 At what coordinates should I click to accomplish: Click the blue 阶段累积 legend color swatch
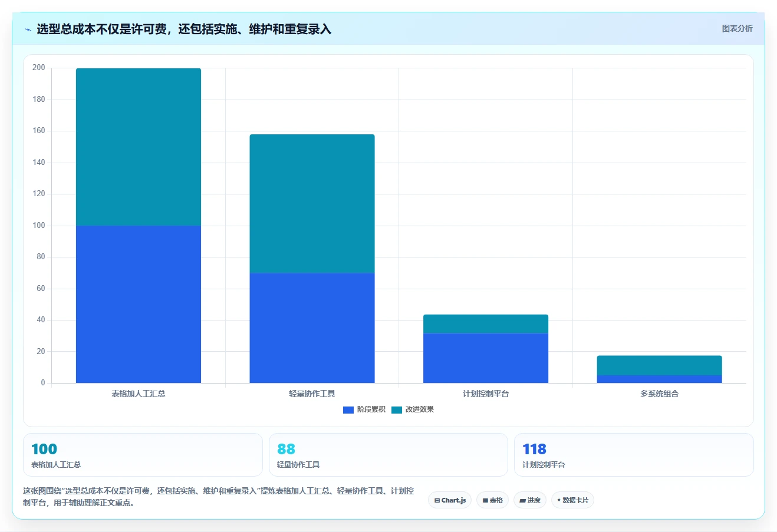[348, 410]
